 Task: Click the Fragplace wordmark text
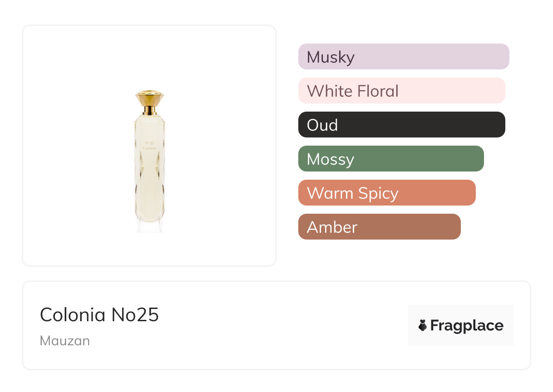click(467, 326)
